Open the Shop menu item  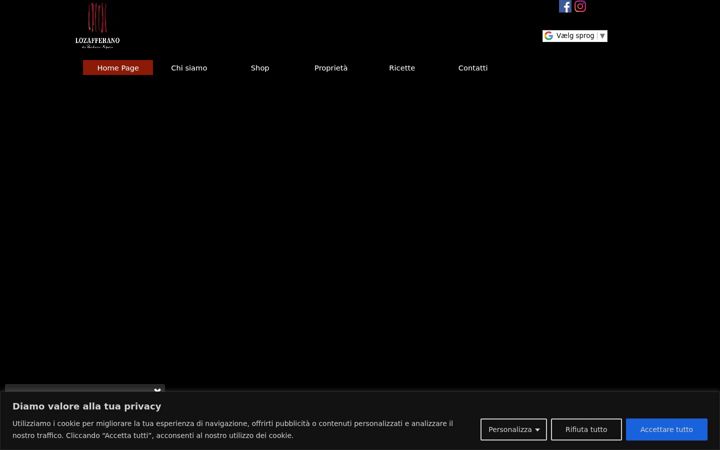pyautogui.click(x=260, y=68)
